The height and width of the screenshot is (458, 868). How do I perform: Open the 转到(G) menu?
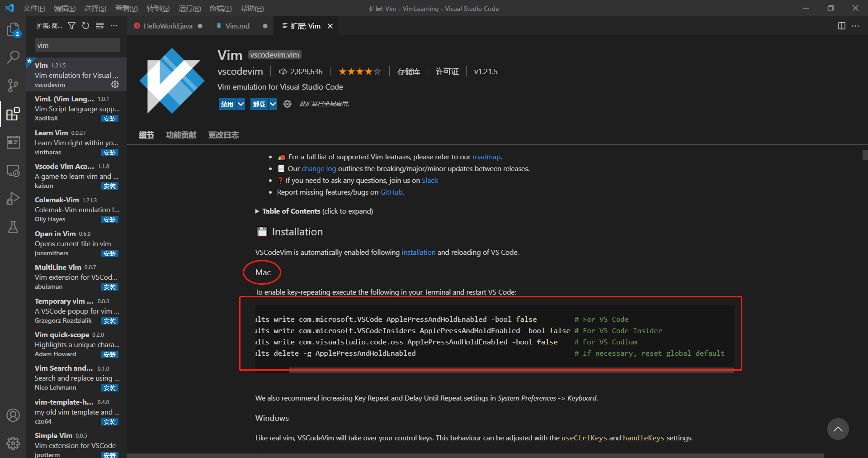tap(158, 9)
